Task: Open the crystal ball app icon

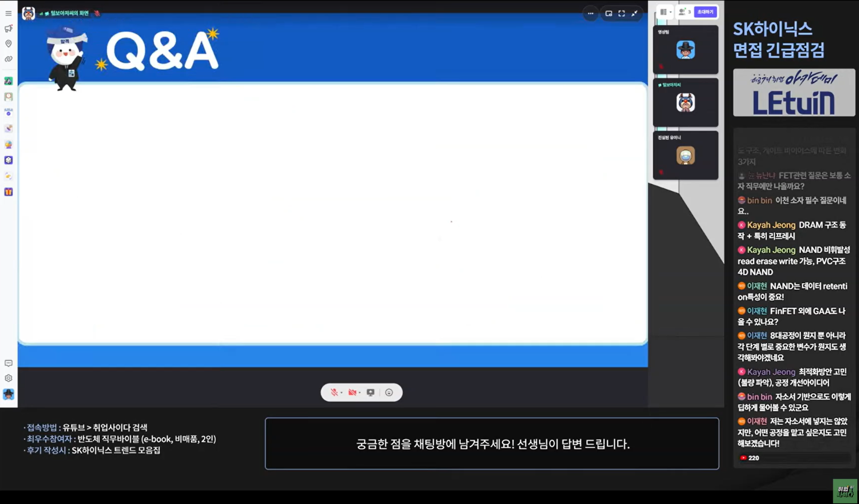Action: click(x=9, y=144)
